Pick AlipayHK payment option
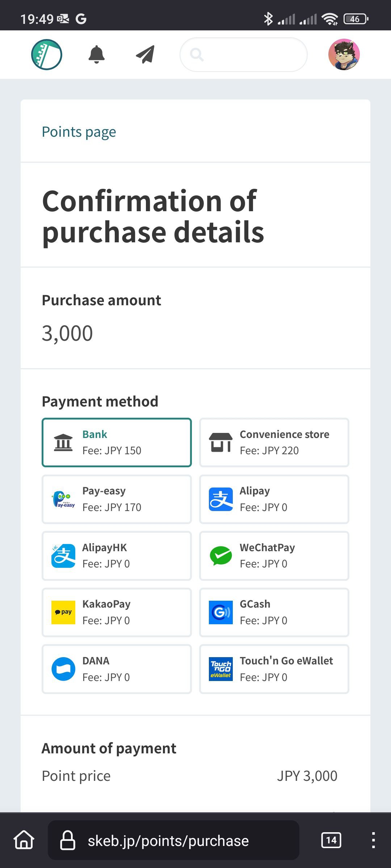 tap(117, 556)
